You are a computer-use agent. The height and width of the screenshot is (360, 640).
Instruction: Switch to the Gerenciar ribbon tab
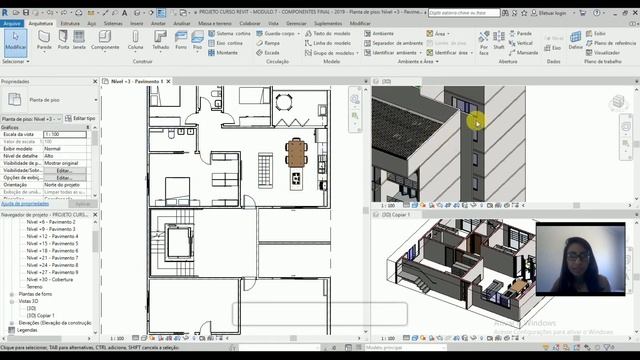point(296,24)
